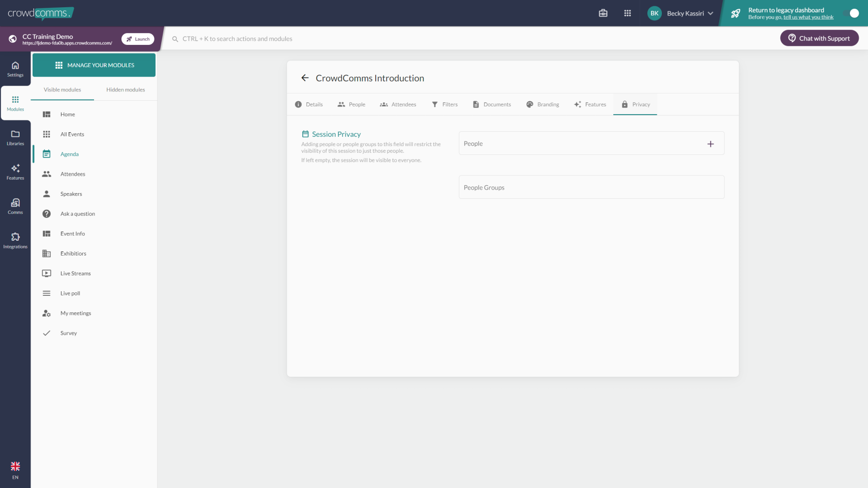
Task: Click the People Groups field
Action: coord(591,187)
